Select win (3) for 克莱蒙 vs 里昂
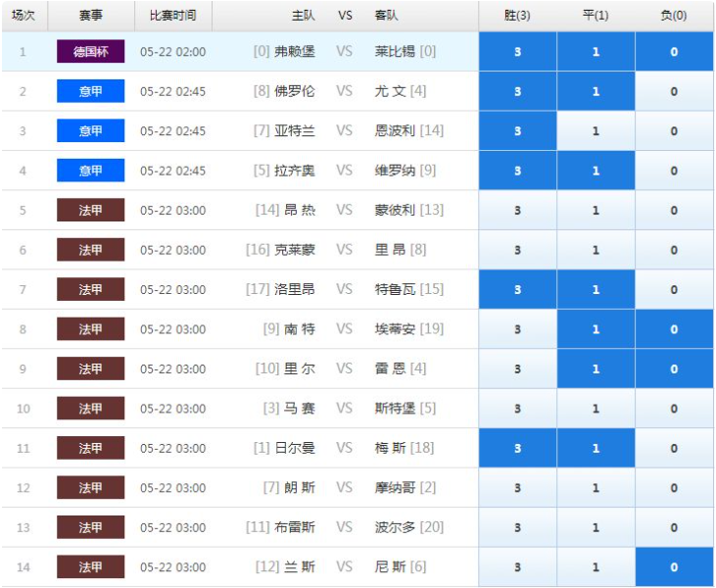The width and height of the screenshot is (716, 588). click(x=517, y=250)
